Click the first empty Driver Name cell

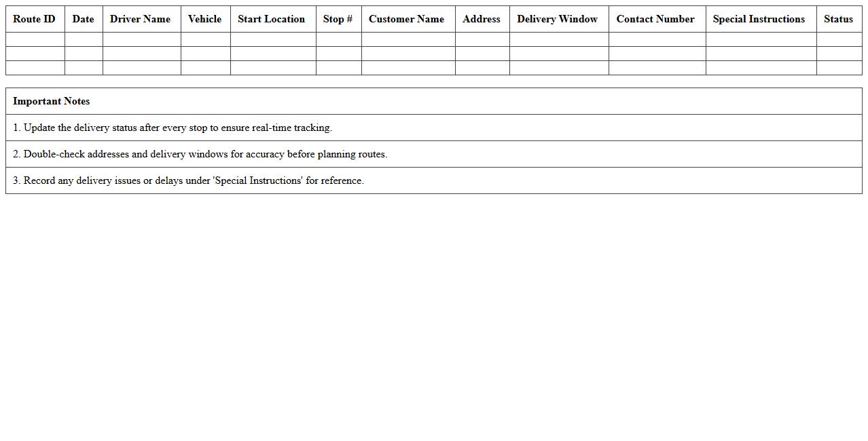(140, 39)
